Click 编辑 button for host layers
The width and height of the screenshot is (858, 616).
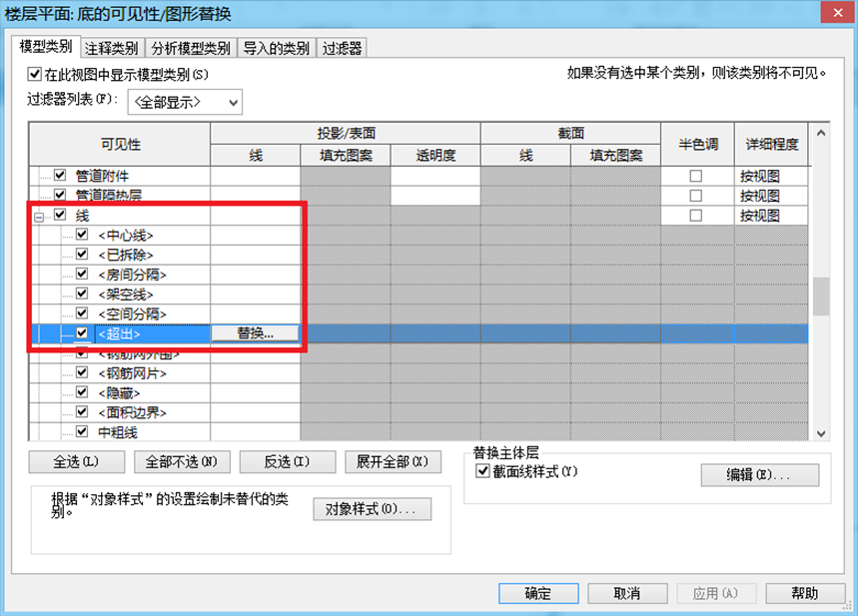coord(760,475)
